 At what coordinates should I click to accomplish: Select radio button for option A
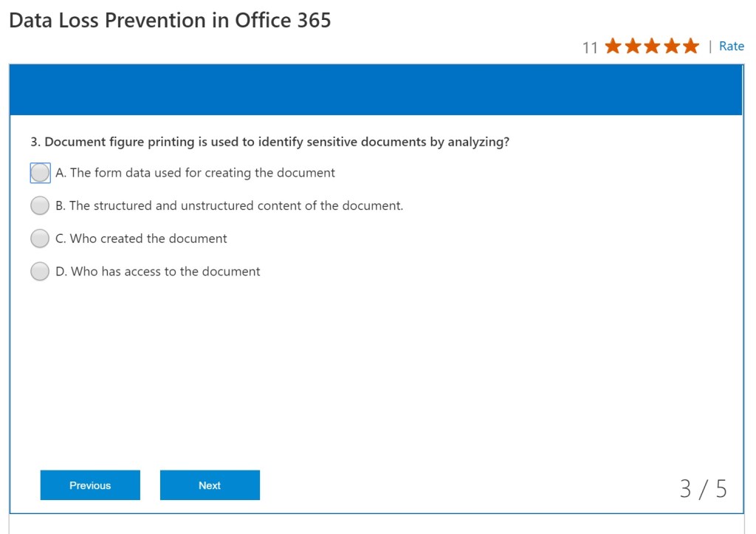[40, 173]
